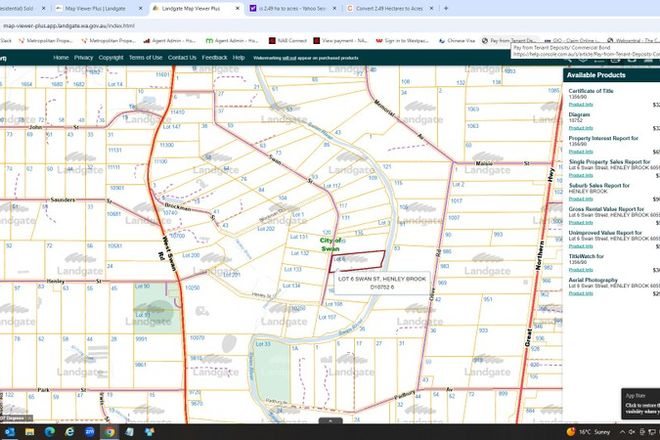
Task: Close the Landgate Map Viewer Plus tab
Action: tap(235, 7)
